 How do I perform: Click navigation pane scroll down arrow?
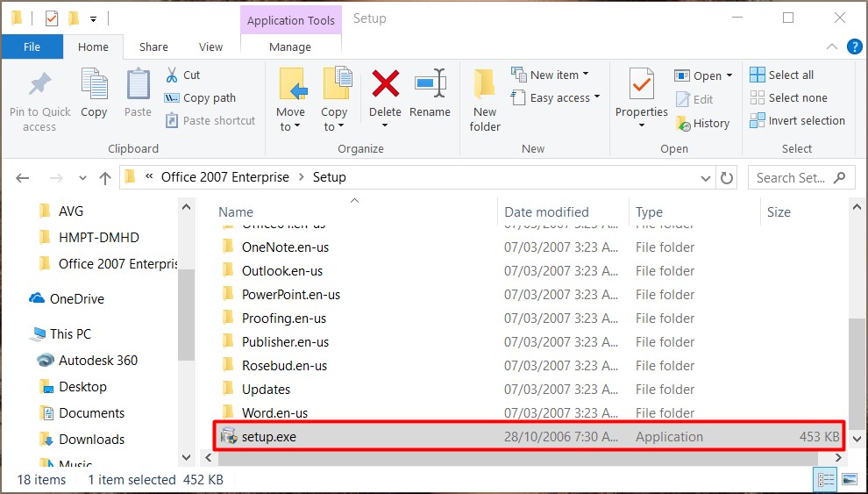(187, 458)
